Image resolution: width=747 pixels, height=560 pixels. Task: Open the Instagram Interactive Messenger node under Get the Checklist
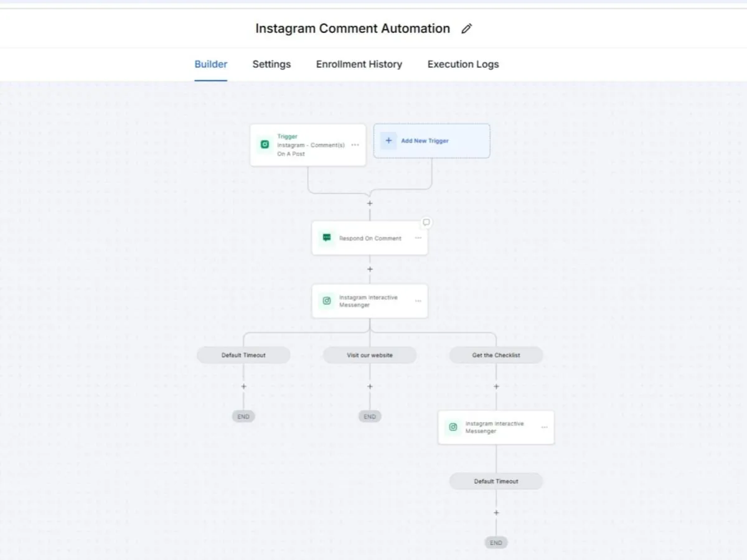click(496, 427)
